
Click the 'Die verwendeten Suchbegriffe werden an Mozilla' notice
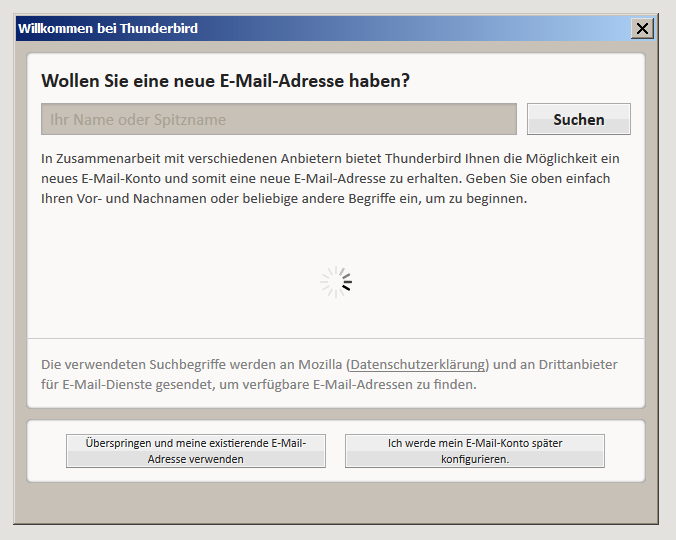(329, 374)
